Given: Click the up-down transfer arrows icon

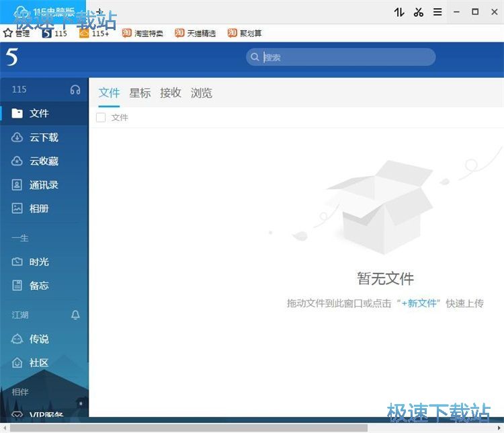Looking at the screenshot, I should coord(399,12).
